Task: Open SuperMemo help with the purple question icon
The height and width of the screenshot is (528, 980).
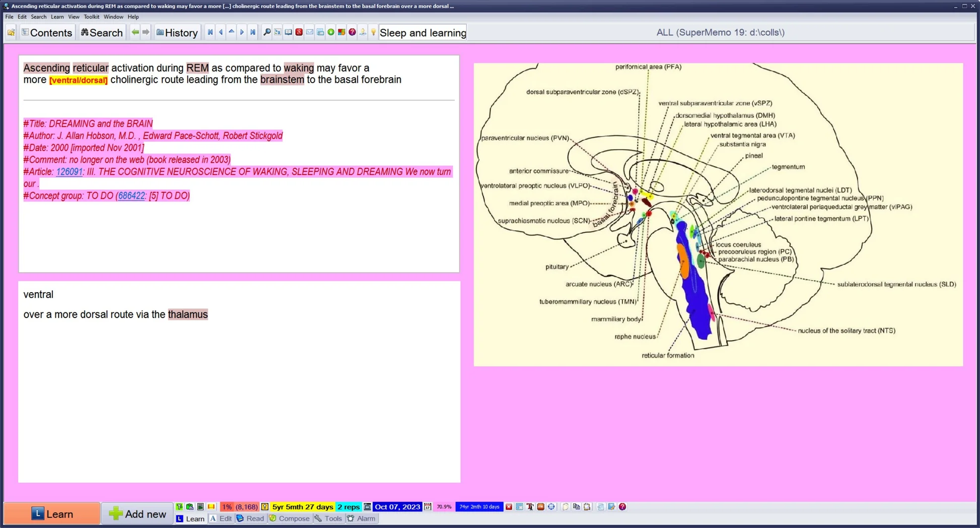Action: click(x=352, y=32)
